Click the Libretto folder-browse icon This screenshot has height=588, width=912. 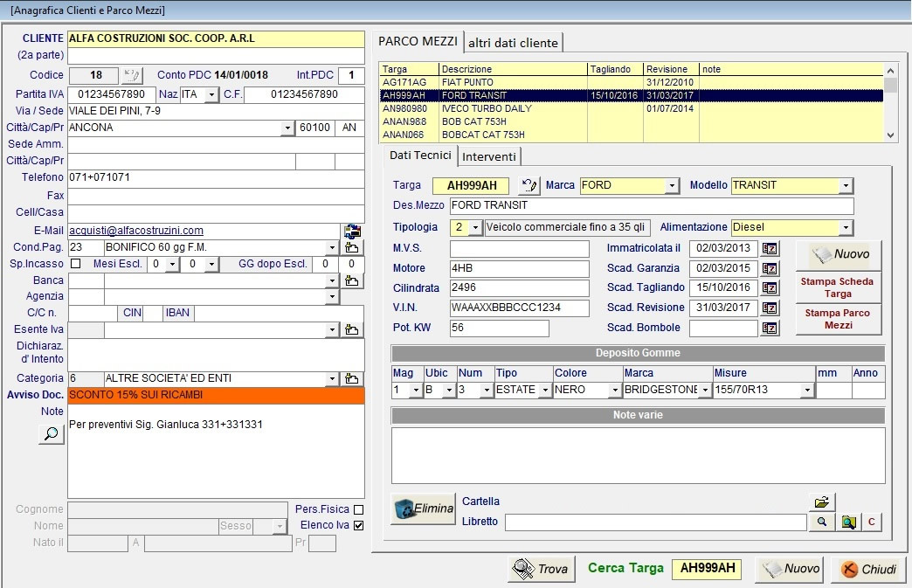(848, 522)
